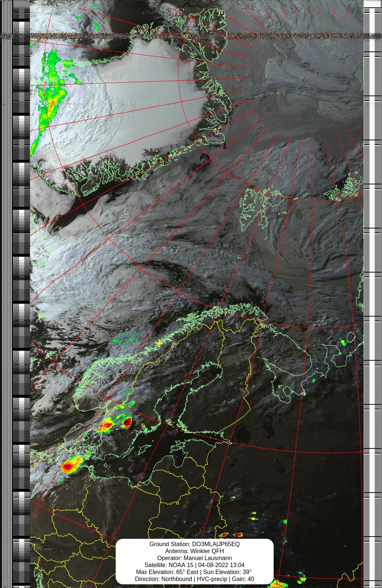Select the "Satellite: NOAA 15" date line
Screen dimensions: 382x588
194,565
